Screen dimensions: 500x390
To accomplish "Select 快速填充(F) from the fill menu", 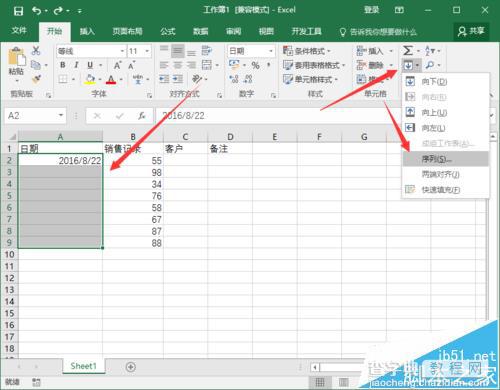I will tap(445, 190).
